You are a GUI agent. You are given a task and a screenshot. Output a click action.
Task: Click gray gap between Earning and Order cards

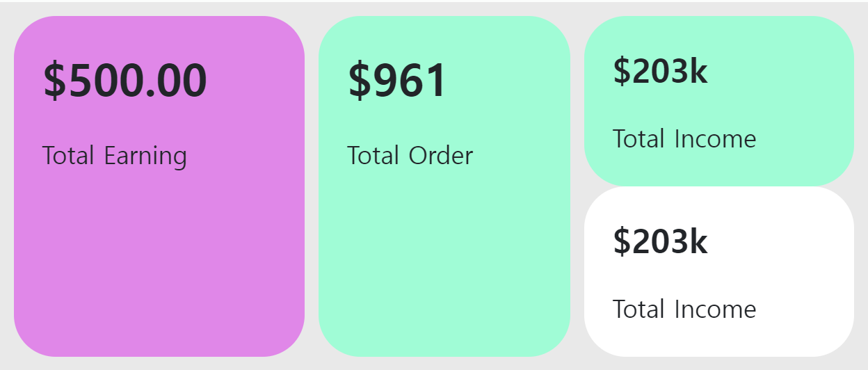pyautogui.click(x=312, y=186)
